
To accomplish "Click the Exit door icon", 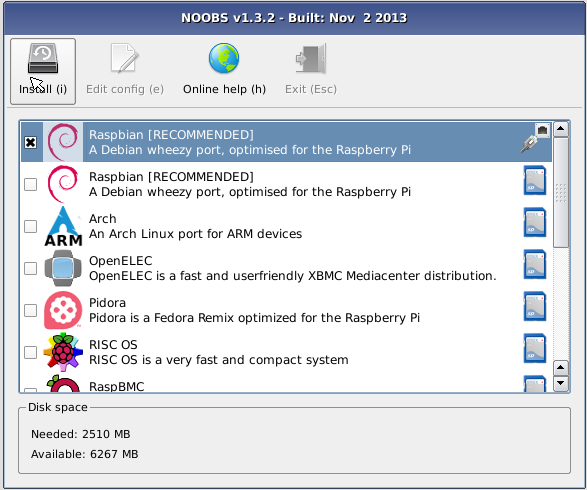I will point(311,58).
